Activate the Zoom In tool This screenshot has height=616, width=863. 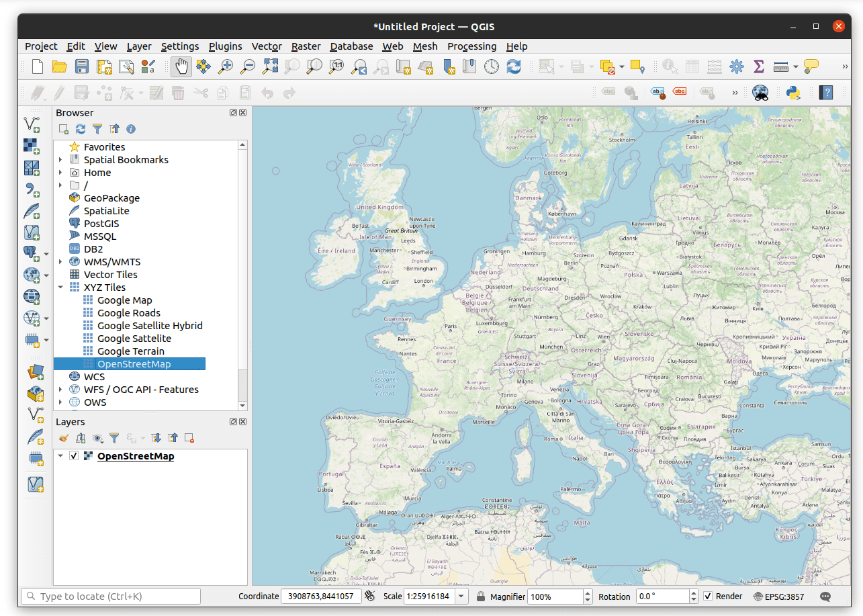(226, 67)
